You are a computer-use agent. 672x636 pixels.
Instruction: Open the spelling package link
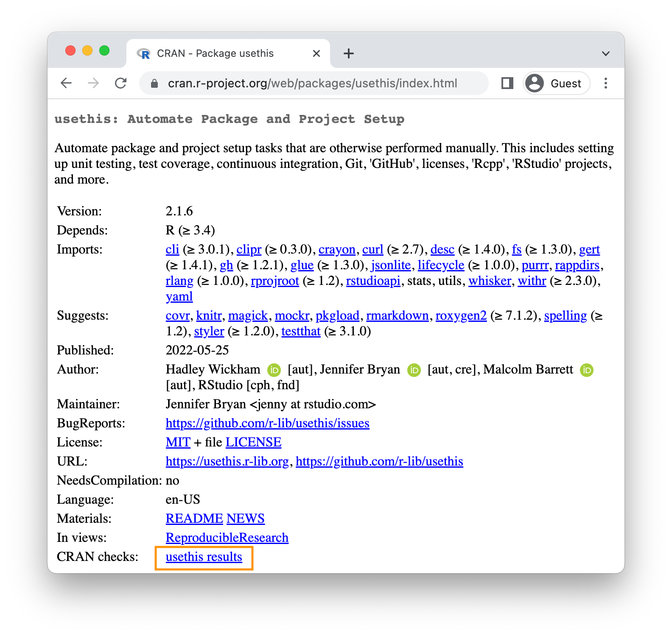[566, 315]
